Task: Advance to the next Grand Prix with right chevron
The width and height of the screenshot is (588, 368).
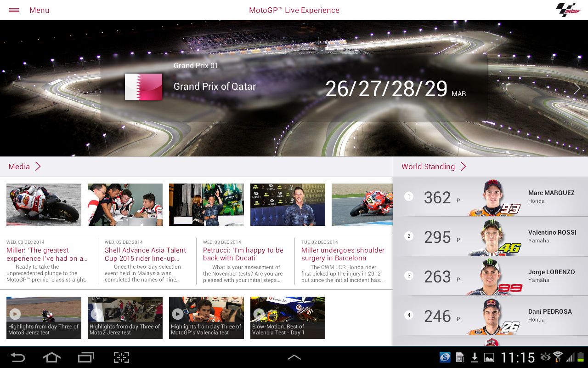Action: 577,88
